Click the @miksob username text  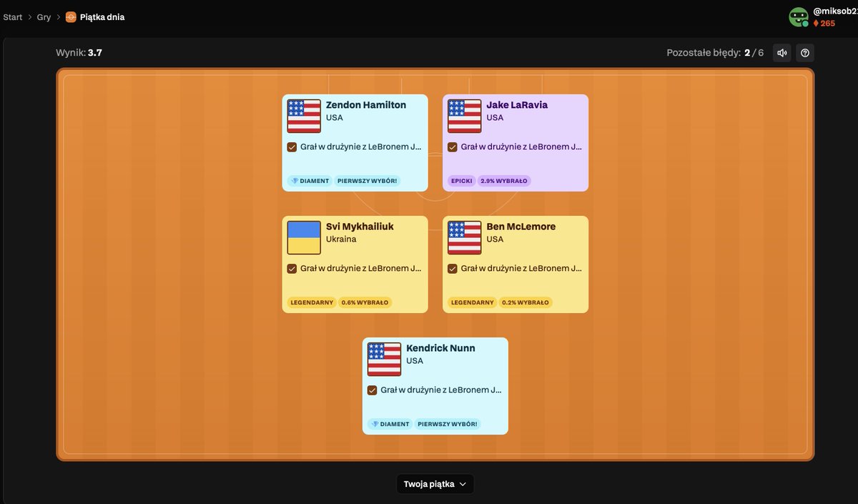[835, 11]
